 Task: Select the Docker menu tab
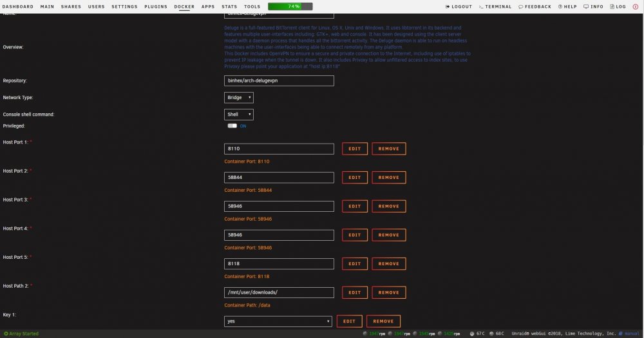(x=184, y=6)
